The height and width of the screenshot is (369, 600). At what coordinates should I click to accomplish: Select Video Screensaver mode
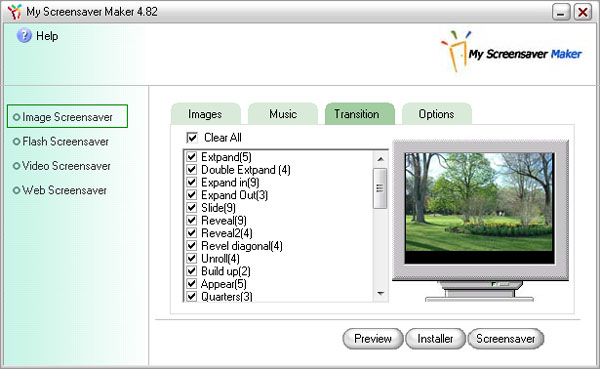62,166
